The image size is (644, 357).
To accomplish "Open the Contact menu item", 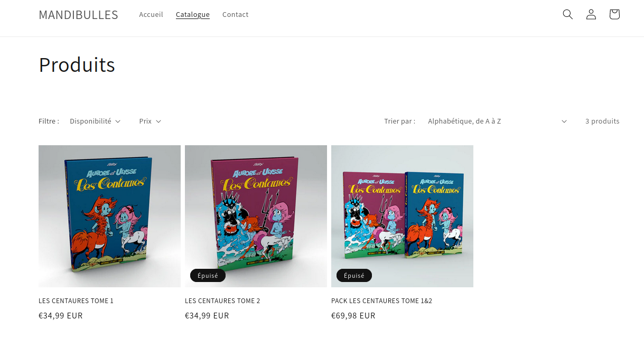I will point(235,14).
